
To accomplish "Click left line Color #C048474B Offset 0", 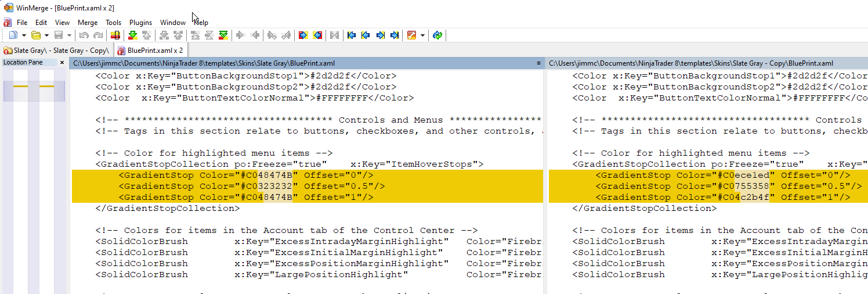I will pyautogui.click(x=308, y=175).
